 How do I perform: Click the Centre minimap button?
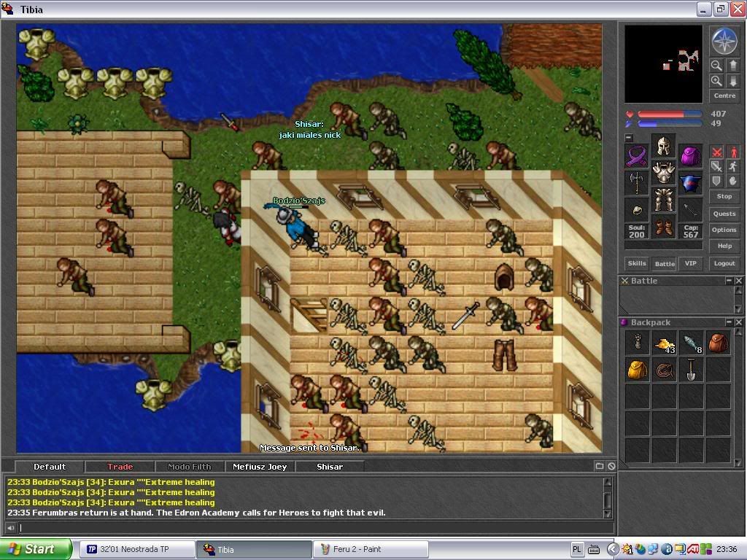pos(724,96)
